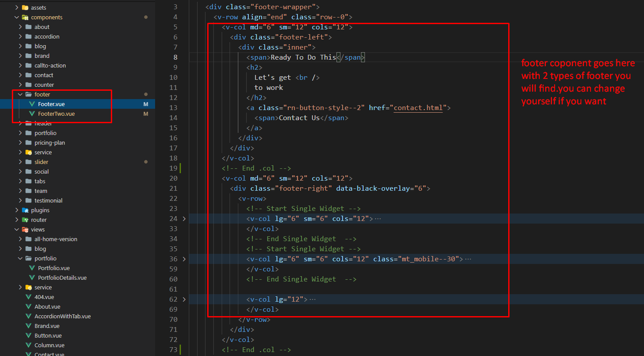The width and height of the screenshot is (644, 356).
Task: Follow the contact.html href link
Action: (418, 107)
